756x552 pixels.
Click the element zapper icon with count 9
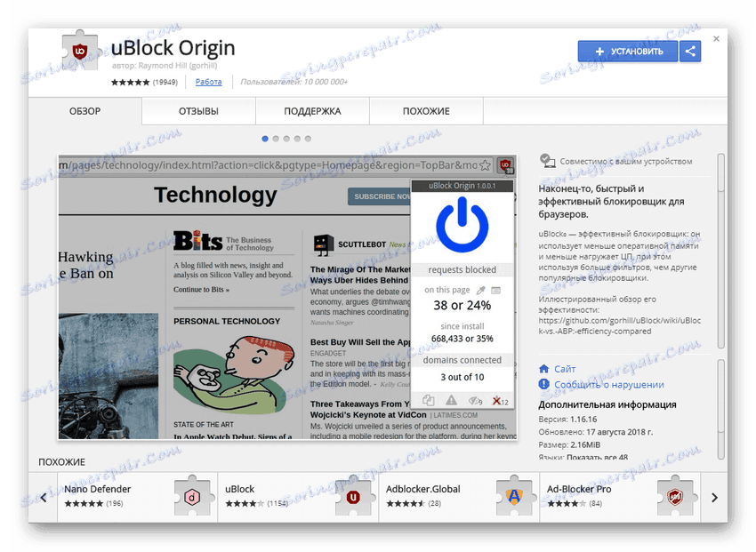(473, 400)
